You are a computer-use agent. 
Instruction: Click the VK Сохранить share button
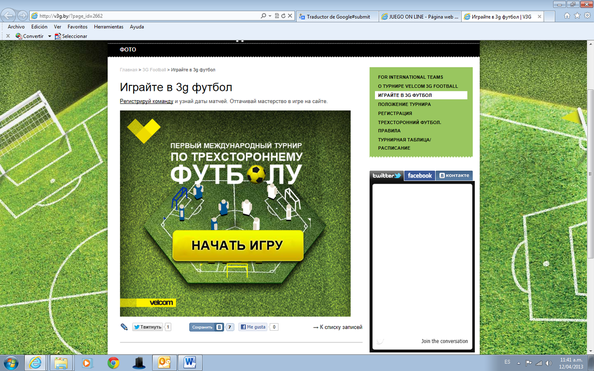point(206,327)
